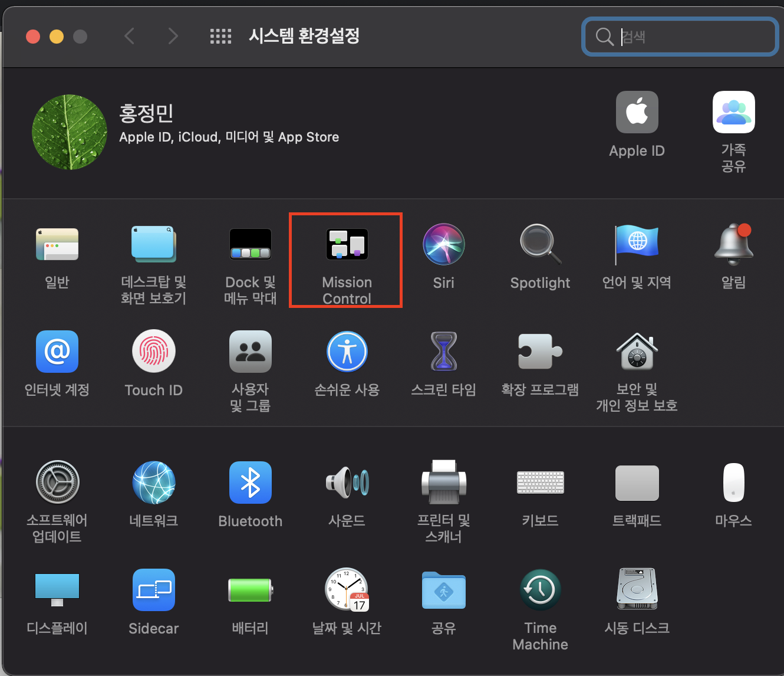This screenshot has height=676, width=784.
Task: Click the Apple ID, iCloud, 미디어 및 App Store text
Action: coord(229,137)
